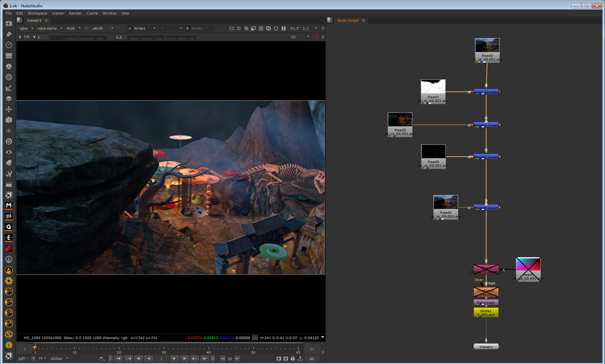Open the 1:1 zoom dropdown
Viewport: 605px width, 364px height.
pos(309,28)
